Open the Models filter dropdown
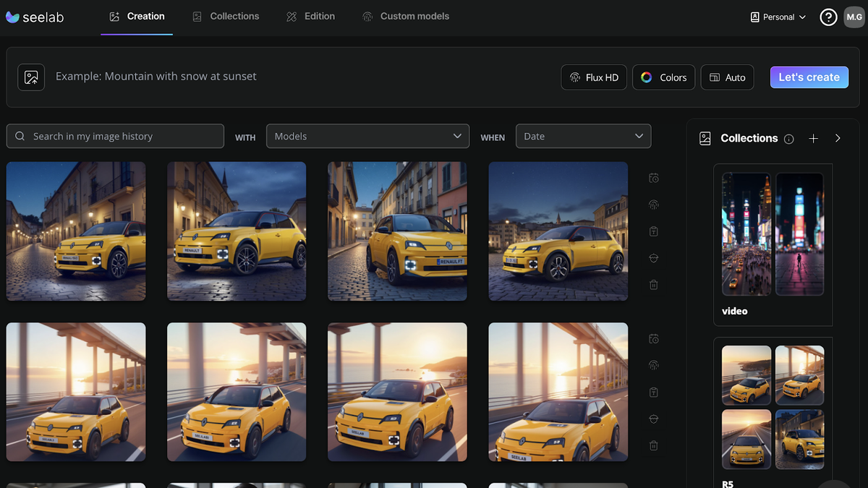Screen dimensions: 868x488 (x=367, y=136)
